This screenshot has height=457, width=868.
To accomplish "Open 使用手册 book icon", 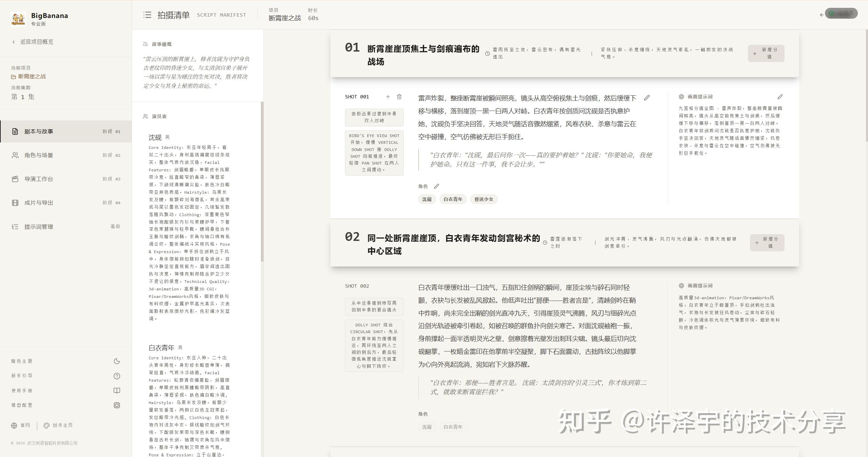I will click(x=117, y=391).
